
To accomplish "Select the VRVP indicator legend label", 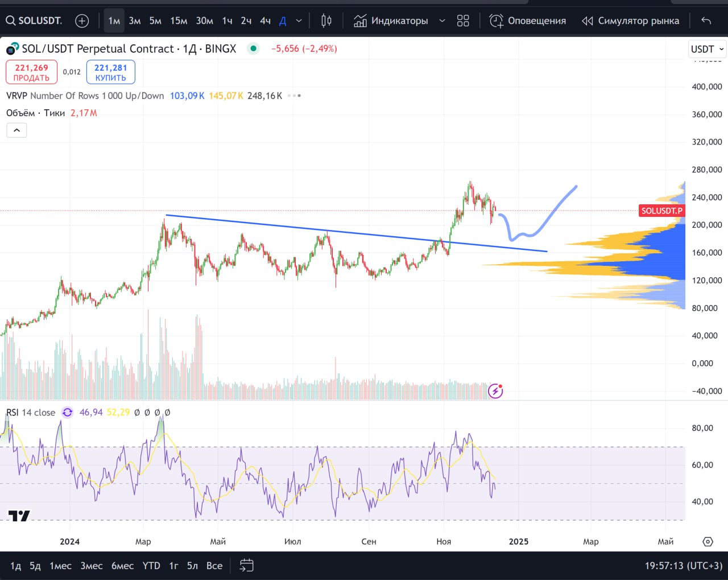I will click(x=85, y=96).
